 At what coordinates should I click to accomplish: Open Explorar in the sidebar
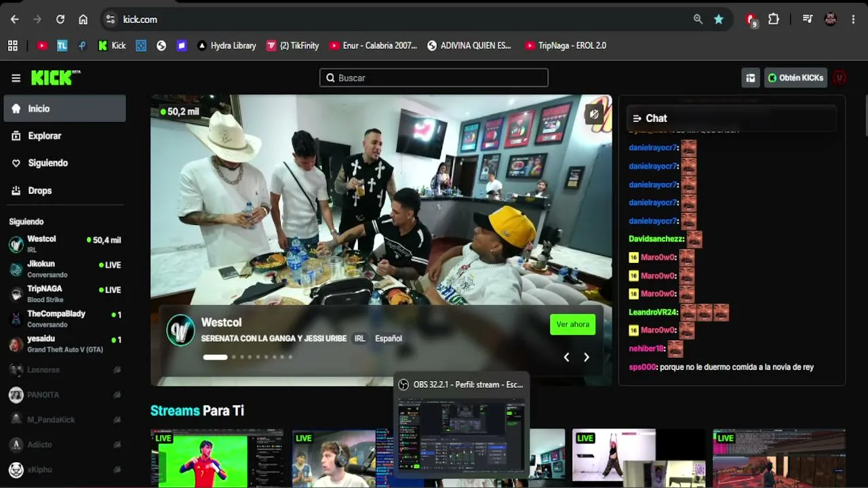(64, 136)
